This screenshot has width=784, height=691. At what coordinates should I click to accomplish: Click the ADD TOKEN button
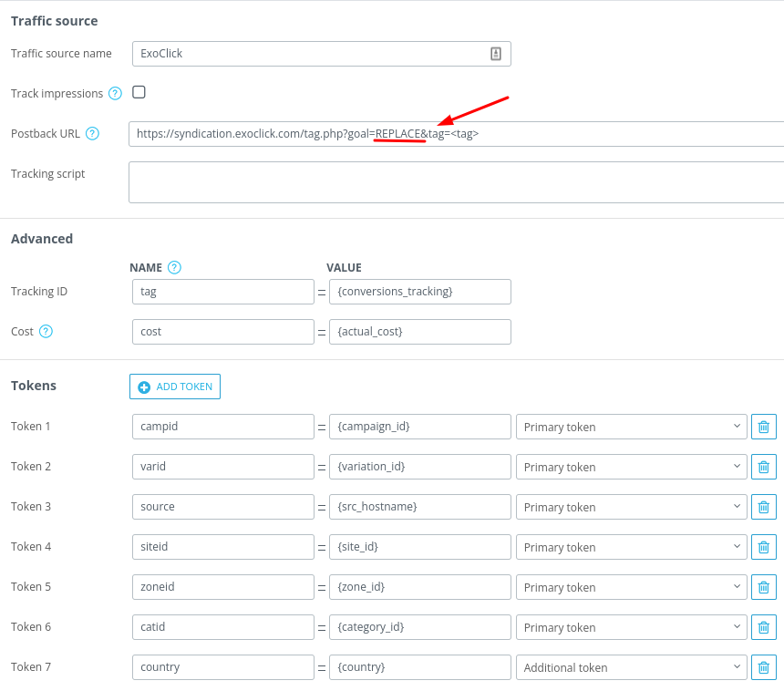pos(175,387)
